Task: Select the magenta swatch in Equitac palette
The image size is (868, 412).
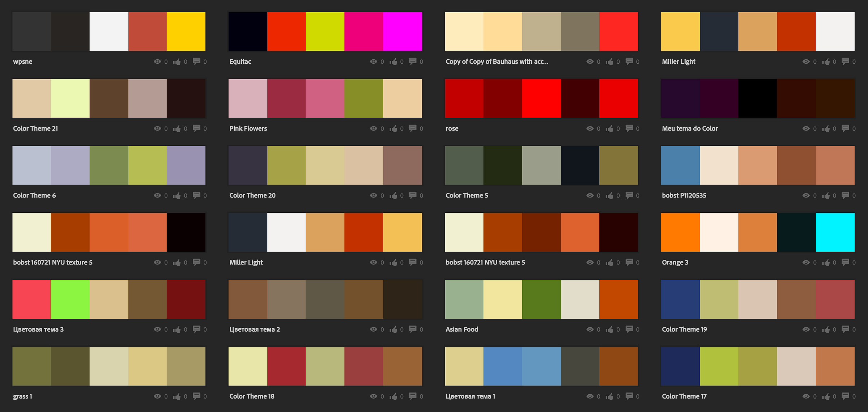Action: coord(403,31)
